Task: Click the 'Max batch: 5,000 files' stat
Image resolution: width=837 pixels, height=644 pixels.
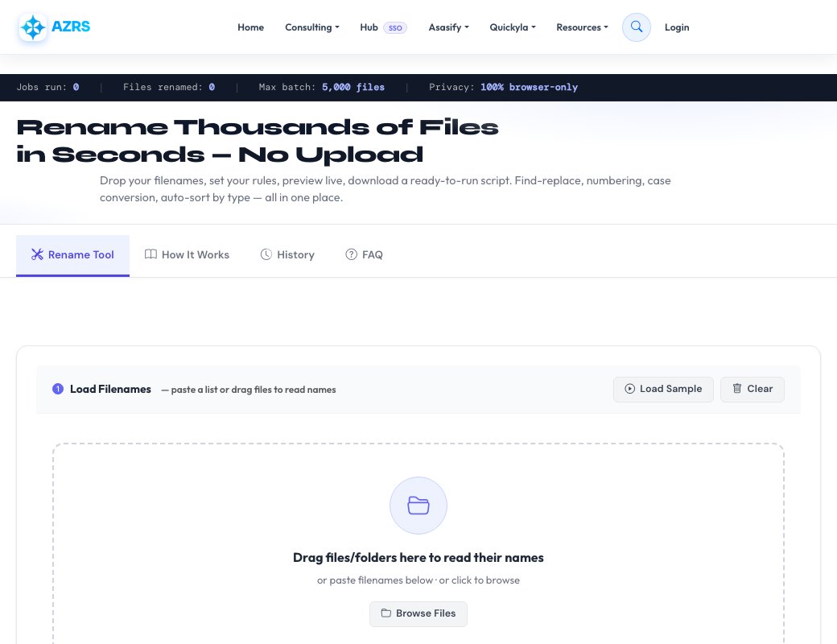Action: pos(321,87)
